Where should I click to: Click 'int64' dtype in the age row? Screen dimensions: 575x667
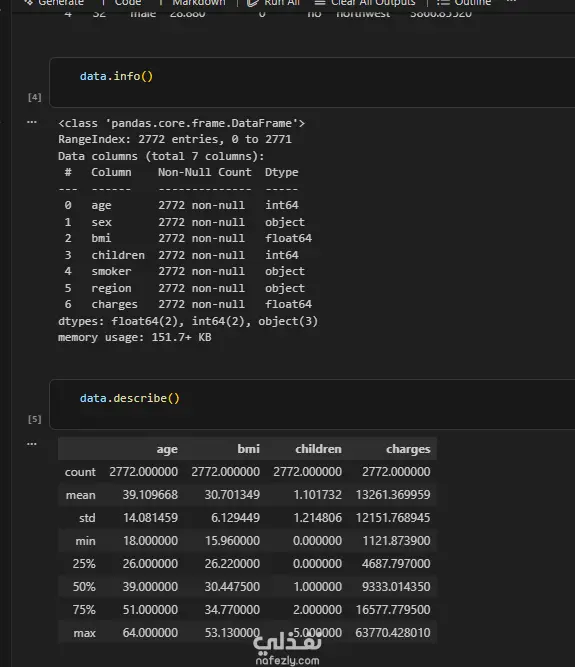tap(282, 205)
